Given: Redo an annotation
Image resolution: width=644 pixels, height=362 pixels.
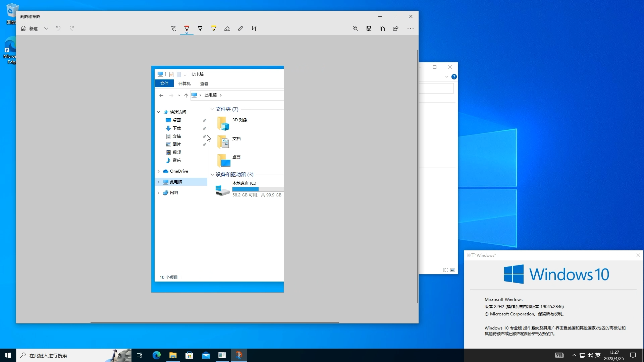Looking at the screenshot, I should click(x=72, y=28).
